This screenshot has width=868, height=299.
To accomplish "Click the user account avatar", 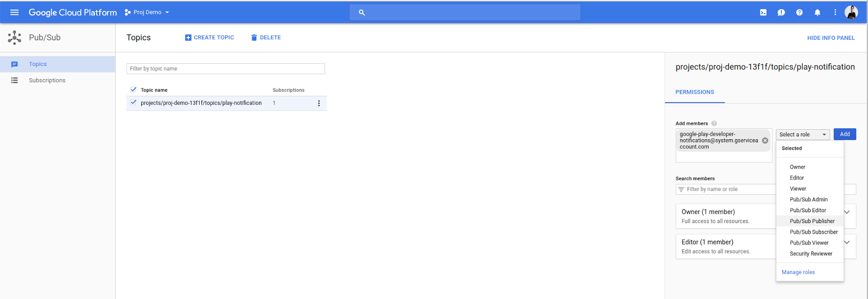I will [x=851, y=12].
